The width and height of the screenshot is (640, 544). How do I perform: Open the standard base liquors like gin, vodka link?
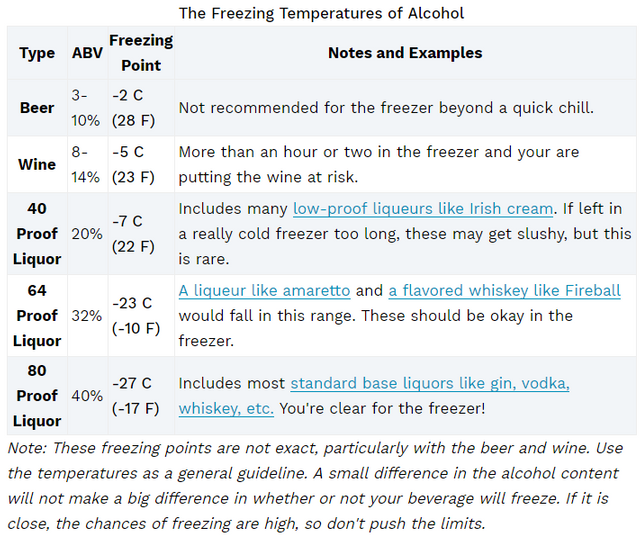430,384
